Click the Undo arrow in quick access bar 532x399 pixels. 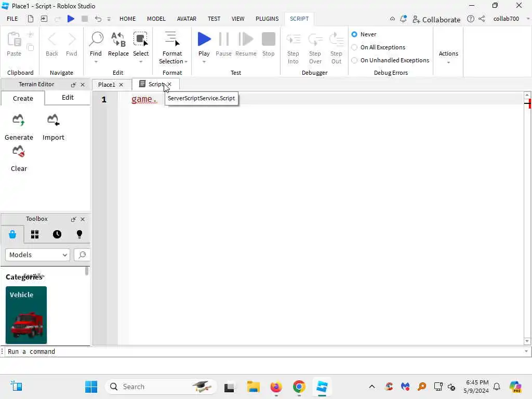(98, 19)
